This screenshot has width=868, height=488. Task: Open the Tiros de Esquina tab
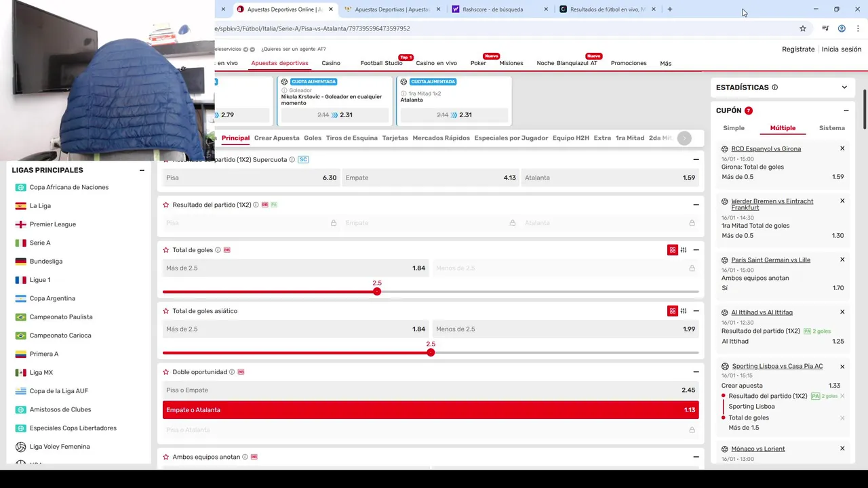[351, 138]
